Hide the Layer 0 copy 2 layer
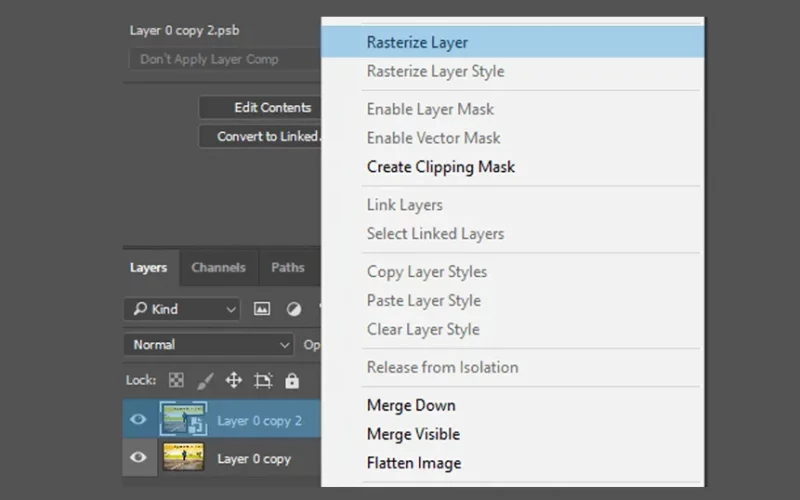 138,419
